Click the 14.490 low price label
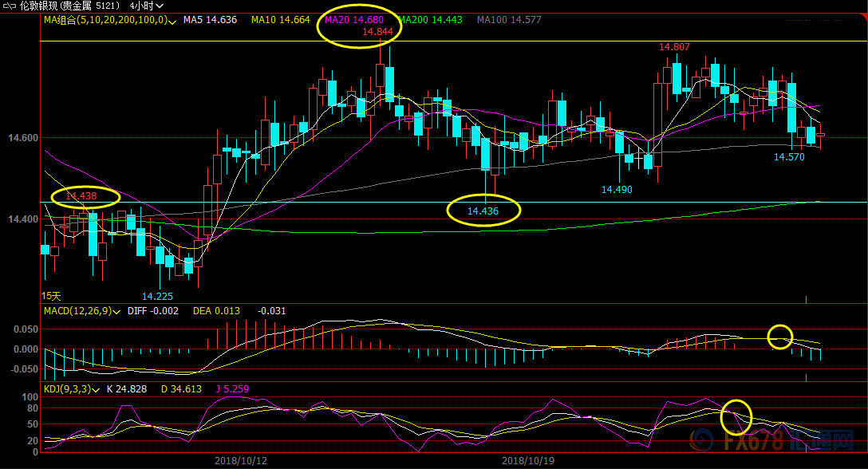 617,190
